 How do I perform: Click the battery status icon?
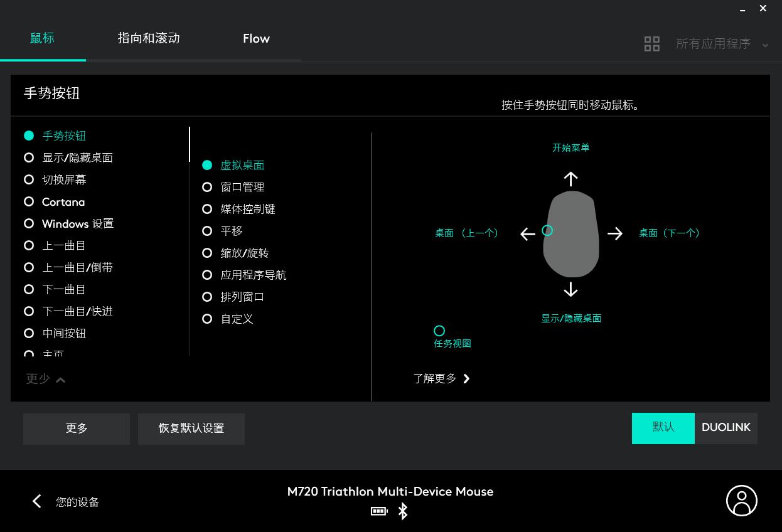[379, 511]
